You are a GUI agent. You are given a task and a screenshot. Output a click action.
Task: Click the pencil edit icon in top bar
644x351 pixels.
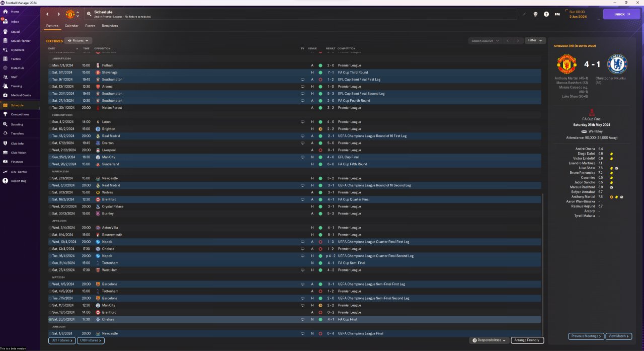pyautogui.click(x=524, y=14)
